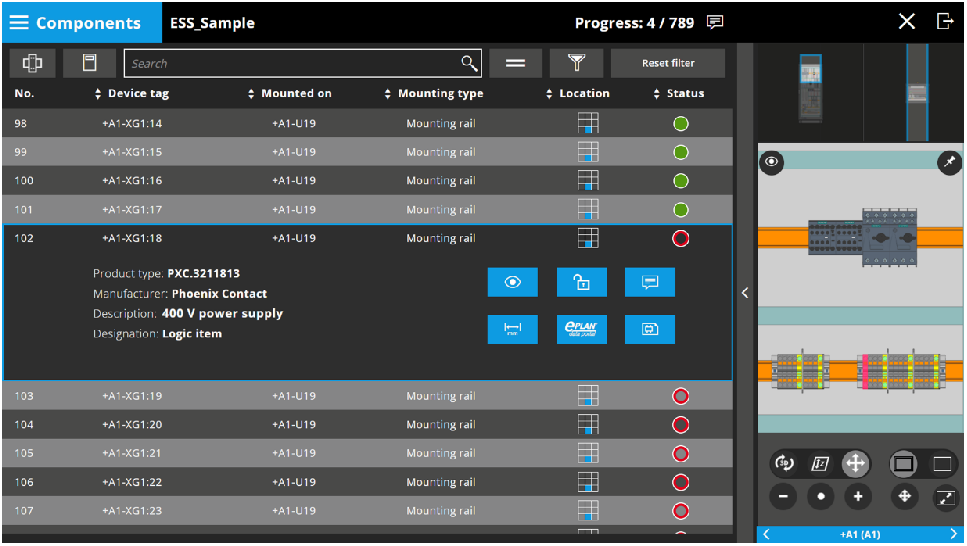Go to next mounting panel with right arrow
Image resolution: width=967 pixels, height=546 pixels.
(x=953, y=535)
